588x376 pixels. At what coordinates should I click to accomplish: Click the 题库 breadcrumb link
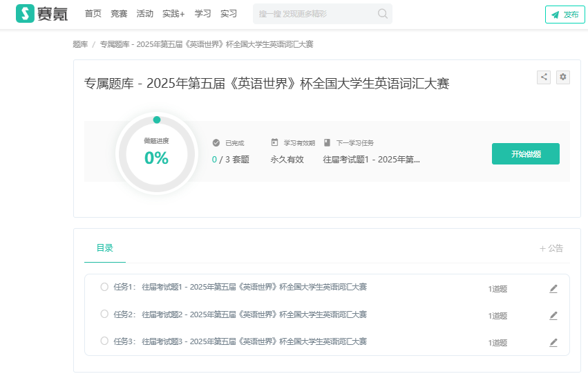click(x=80, y=44)
